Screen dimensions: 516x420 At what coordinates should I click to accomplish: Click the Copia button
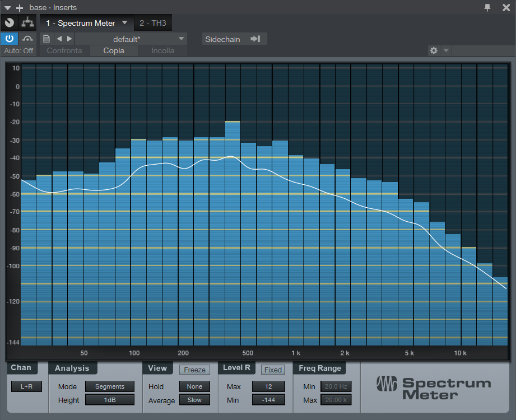[114, 50]
